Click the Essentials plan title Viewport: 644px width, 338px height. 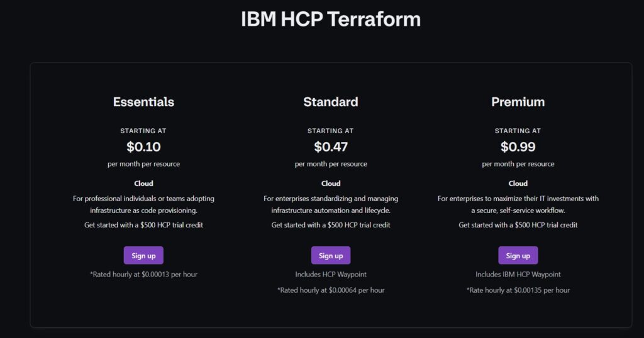(x=143, y=102)
